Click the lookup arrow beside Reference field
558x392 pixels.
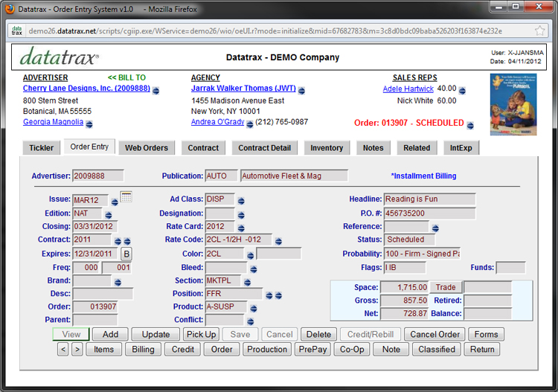[x=435, y=228]
